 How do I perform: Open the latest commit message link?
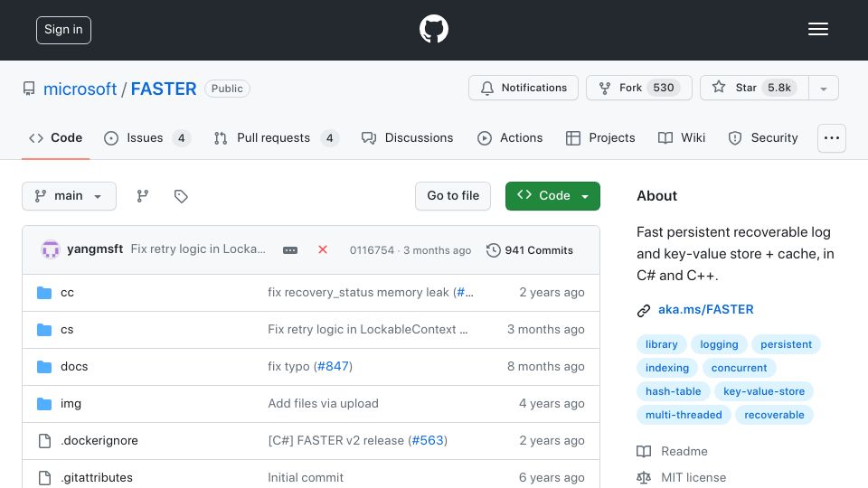pyautogui.click(x=198, y=249)
